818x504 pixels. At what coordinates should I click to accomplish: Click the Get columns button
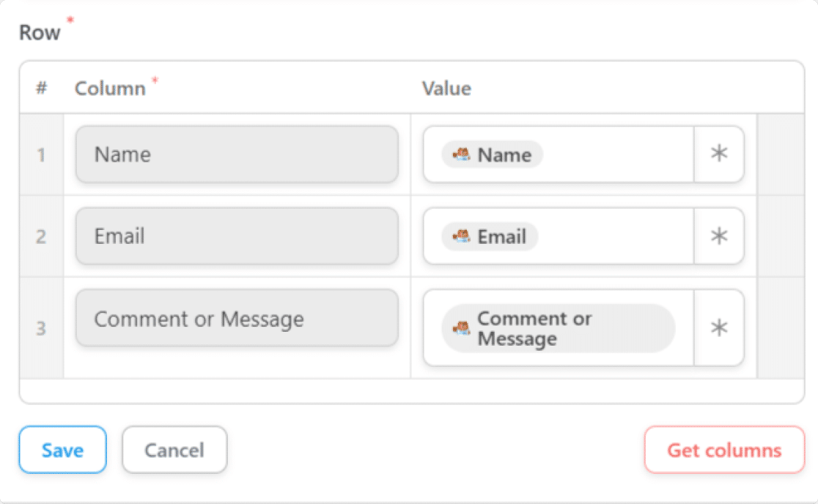724,450
